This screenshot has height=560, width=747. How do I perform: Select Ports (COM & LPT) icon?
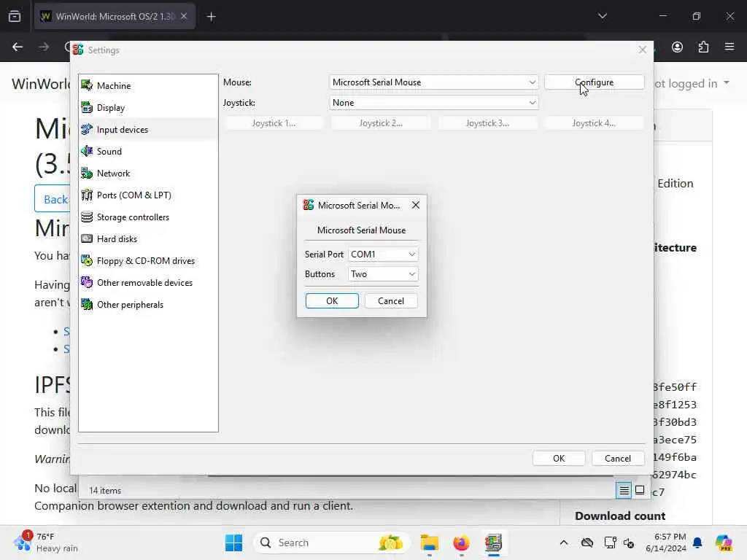pos(87,195)
